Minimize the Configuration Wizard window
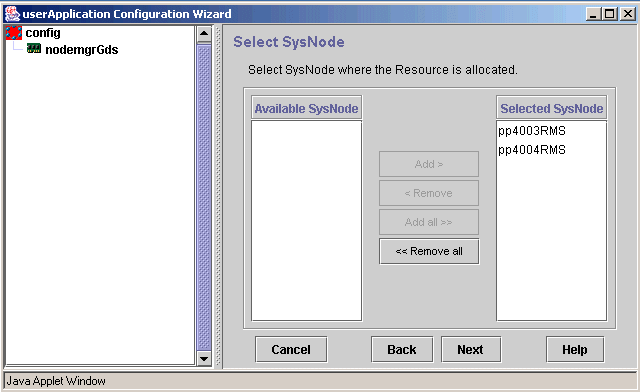The width and height of the screenshot is (640, 392). 593,14
